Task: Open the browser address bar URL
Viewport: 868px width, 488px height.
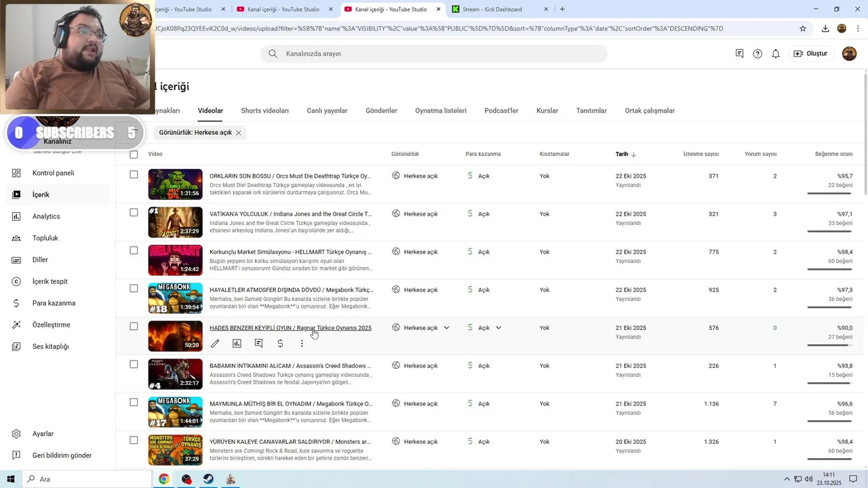Action: tap(439, 28)
